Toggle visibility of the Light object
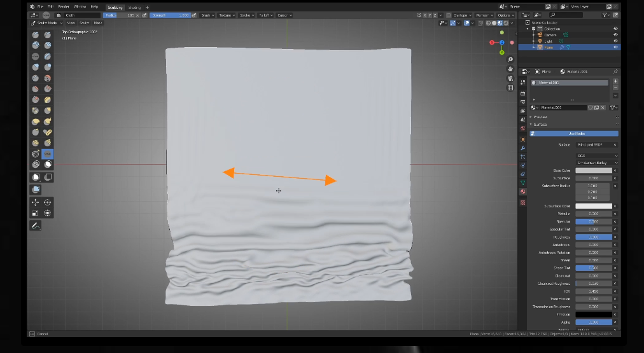 tap(615, 41)
